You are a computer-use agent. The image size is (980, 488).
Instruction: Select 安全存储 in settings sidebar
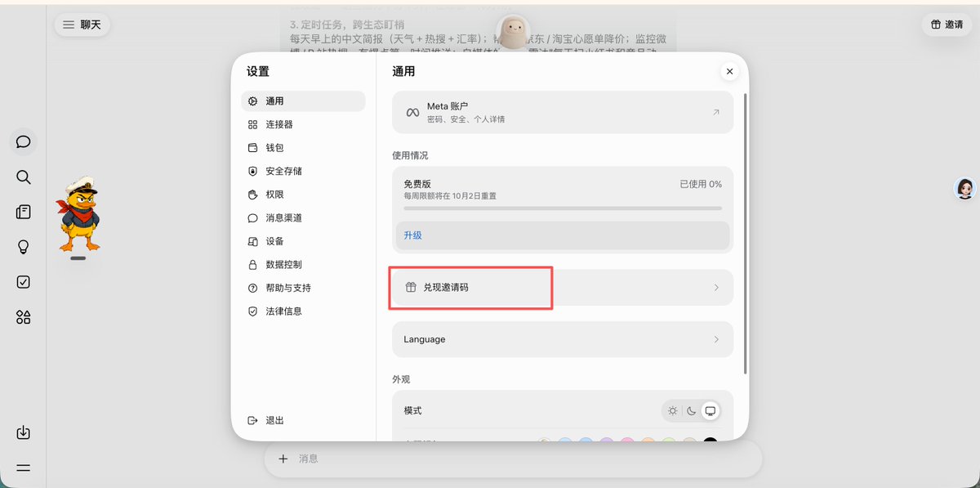click(303, 171)
